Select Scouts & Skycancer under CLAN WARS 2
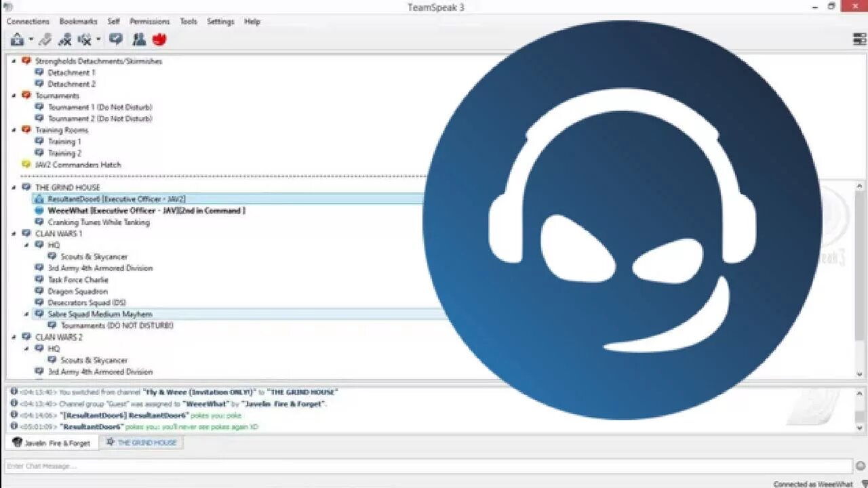Viewport: 868px width, 488px height. click(x=94, y=360)
